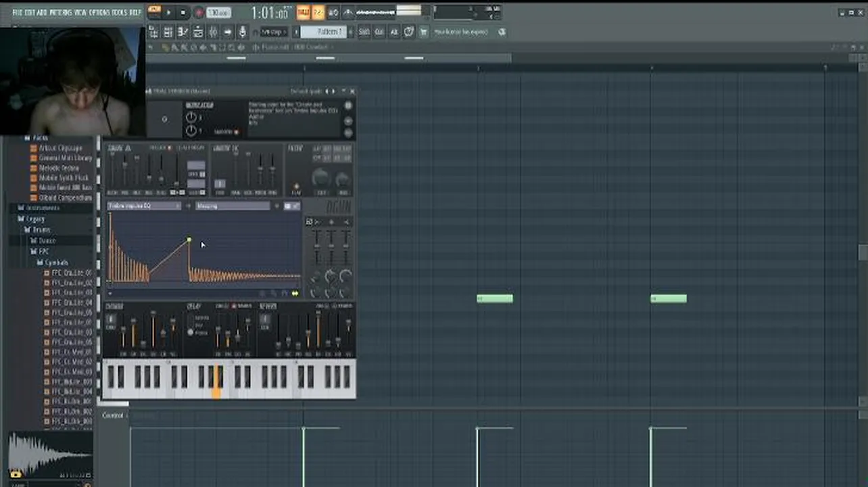The width and height of the screenshot is (868, 487).
Task: Open the VIEW menu
Action: coord(80,12)
